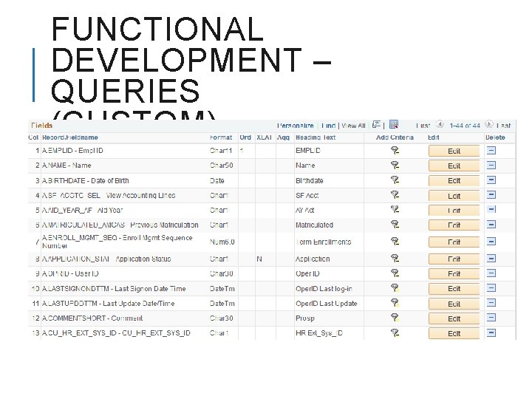Image resolution: width=532 pixels, height=399 pixels.
Task: Add criteria for A.BIRTHDATE field
Action: [x=395, y=180]
